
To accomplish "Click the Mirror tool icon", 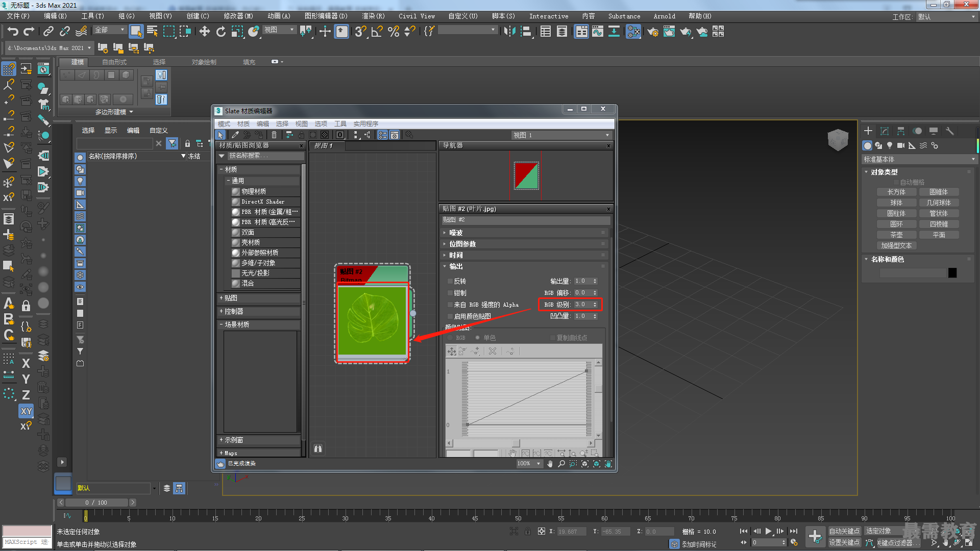I will click(x=509, y=32).
